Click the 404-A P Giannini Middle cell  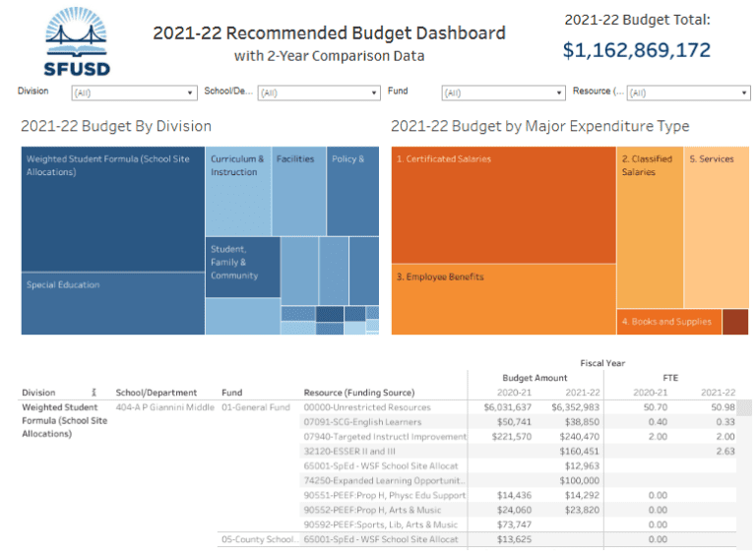(x=165, y=407)
